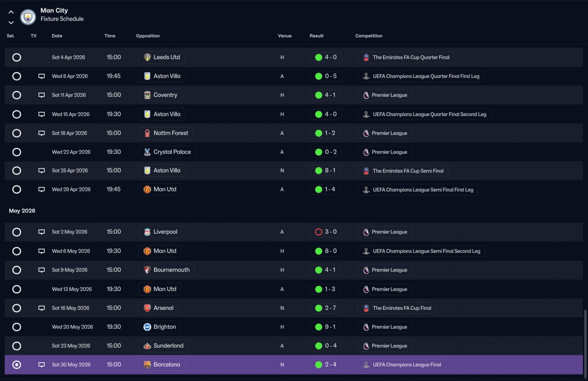Image resolution: width=588 pixels, height=381 pixels.
Task: Click the red loss indicator for Liverpool result
Action: click(318, 232)
